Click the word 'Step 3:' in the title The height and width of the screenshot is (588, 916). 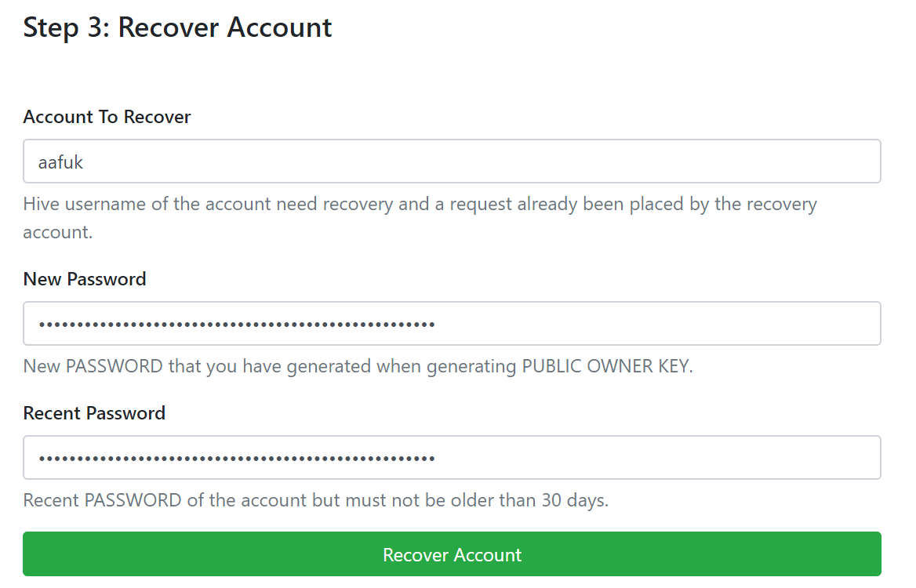[x=67, y=27]
